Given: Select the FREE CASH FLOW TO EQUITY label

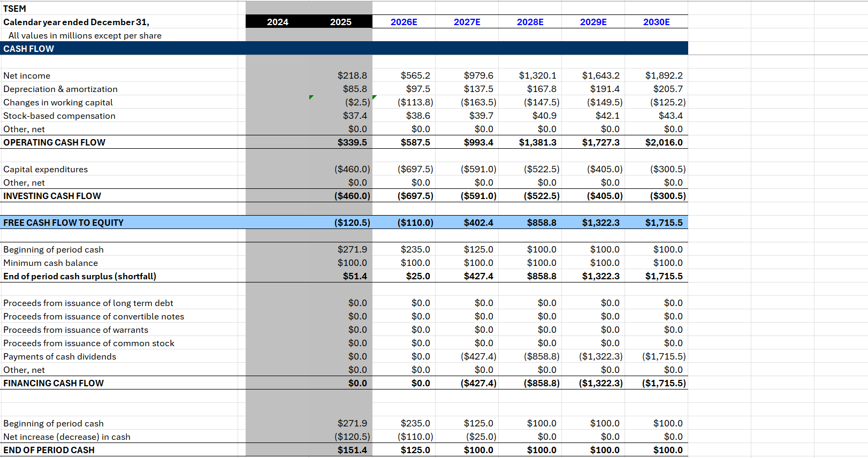Looking at the screenshot, I should click(63, 223).
